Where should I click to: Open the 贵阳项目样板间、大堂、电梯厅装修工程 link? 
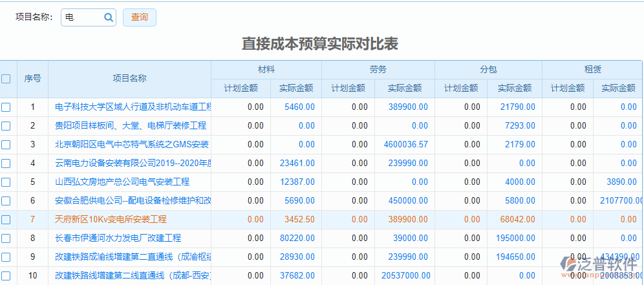point(131,126)
